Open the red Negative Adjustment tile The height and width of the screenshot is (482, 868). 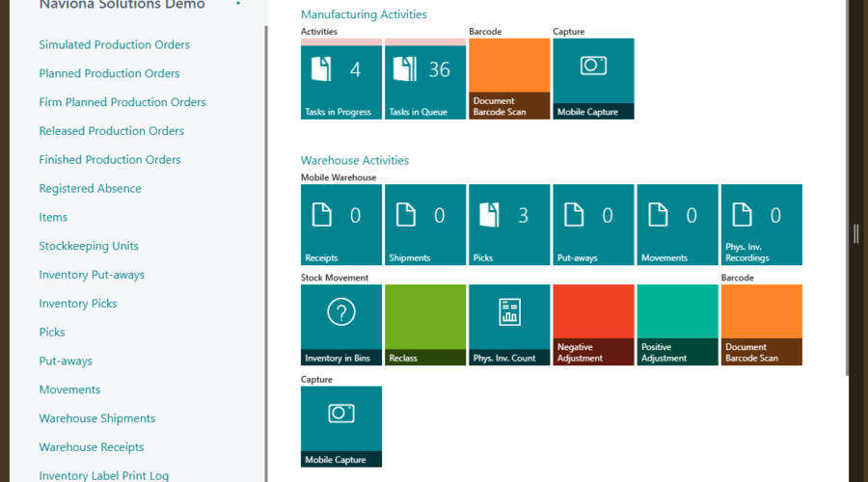coord(593,325)
